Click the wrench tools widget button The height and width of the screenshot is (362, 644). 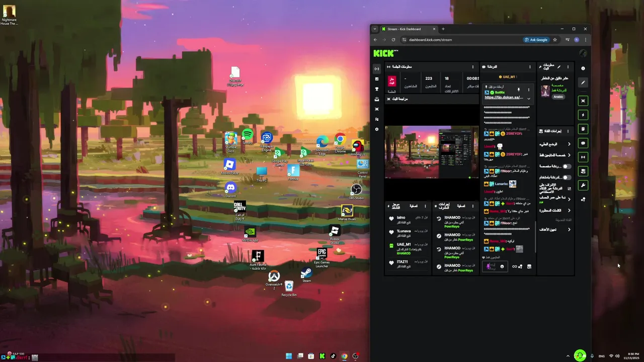click(583, 186)
